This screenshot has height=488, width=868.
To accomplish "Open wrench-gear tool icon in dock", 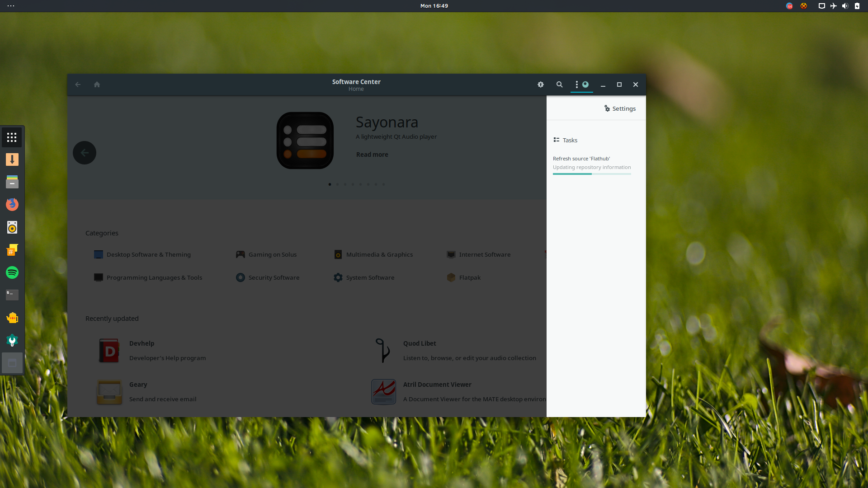I will click(12, 340).
